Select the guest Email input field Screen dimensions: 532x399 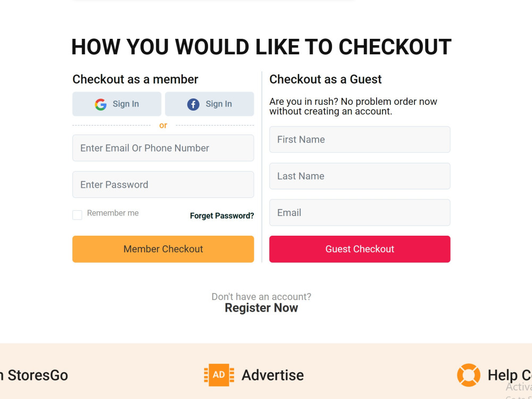pyautogui.click(x=360, y=213)
